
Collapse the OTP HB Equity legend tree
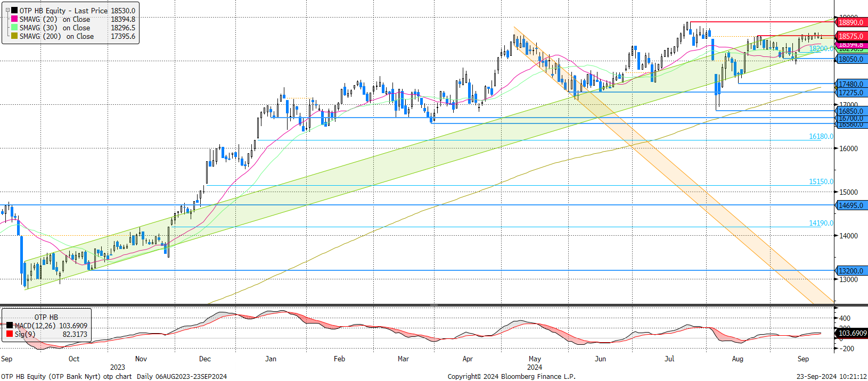(x=7, y=11)
